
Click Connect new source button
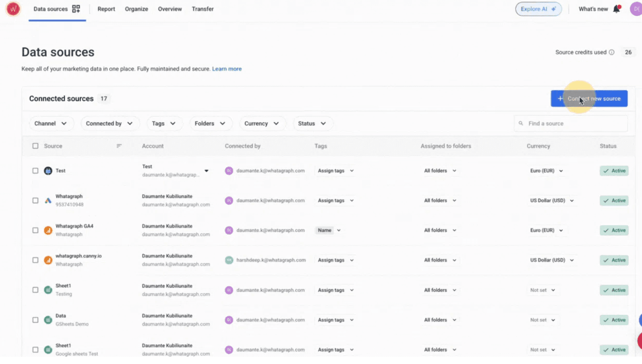click(589, 98)
